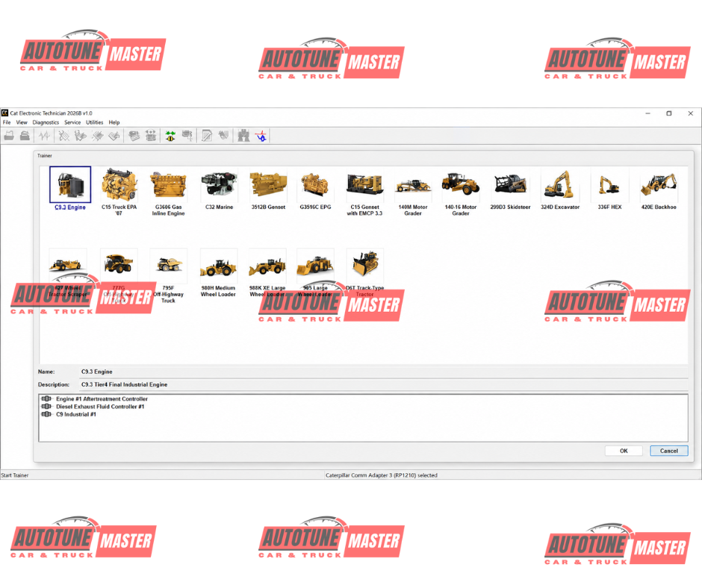
Task: Select the 777G Off-Highway Truck thumbnail
Action: 119,266
